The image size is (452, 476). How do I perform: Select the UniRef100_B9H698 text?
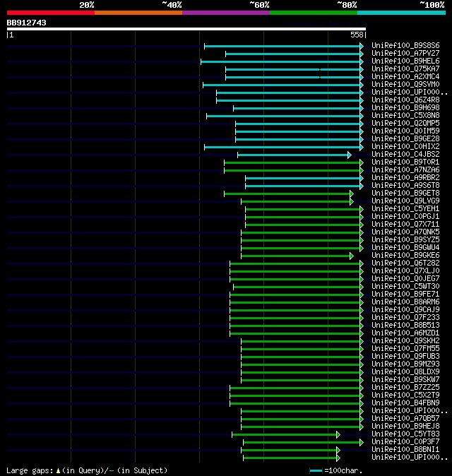click(x=405, y=108)
